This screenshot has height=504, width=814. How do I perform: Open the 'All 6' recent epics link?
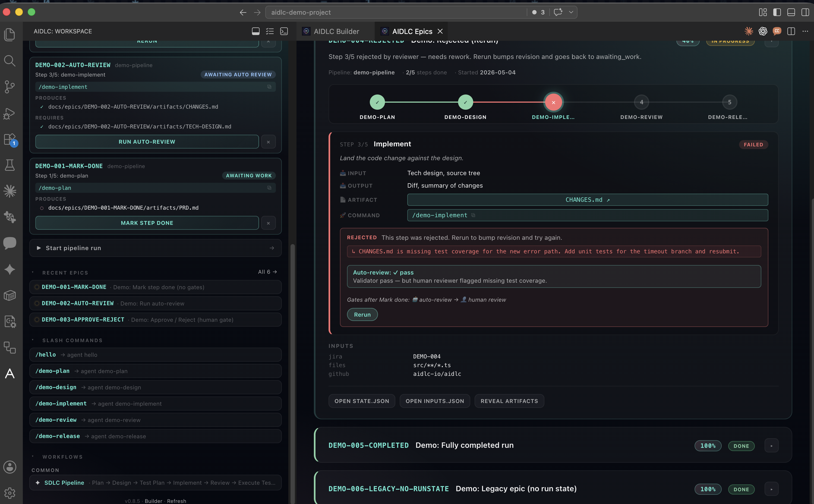point(267,272)
